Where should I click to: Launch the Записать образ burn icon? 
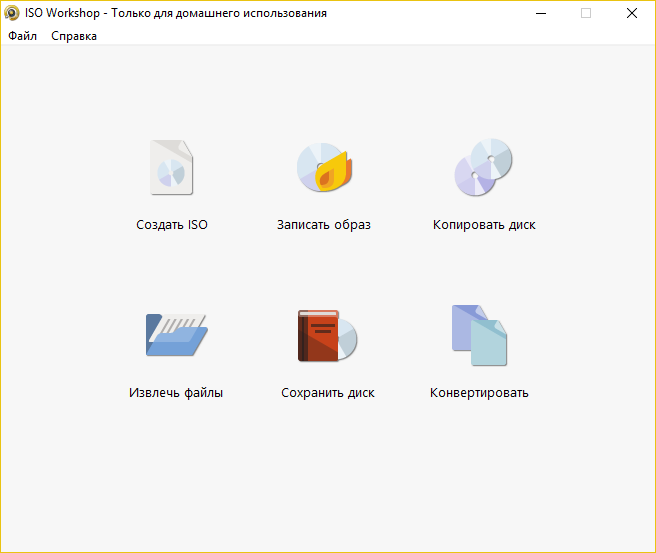[x=324, y=167]
